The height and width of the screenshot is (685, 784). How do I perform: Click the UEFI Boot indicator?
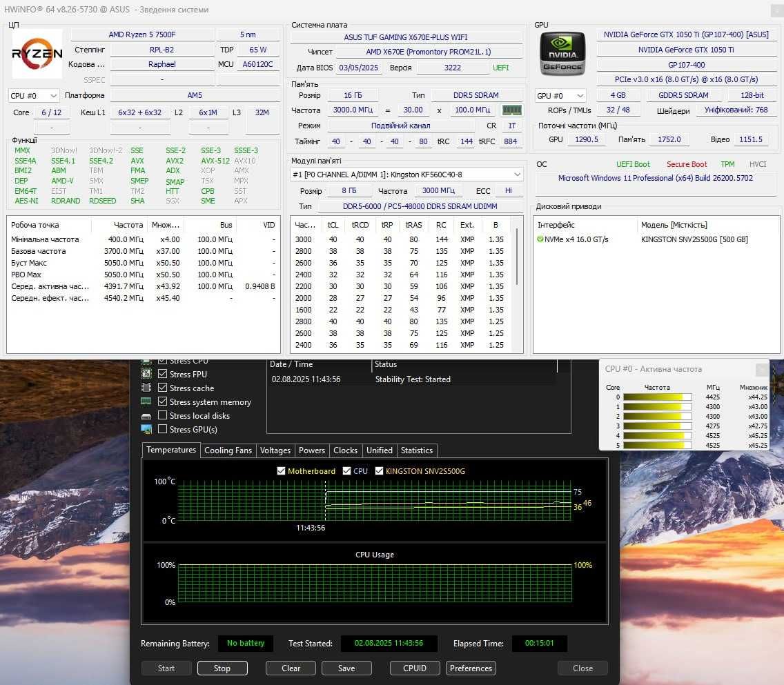click(633, 164)
